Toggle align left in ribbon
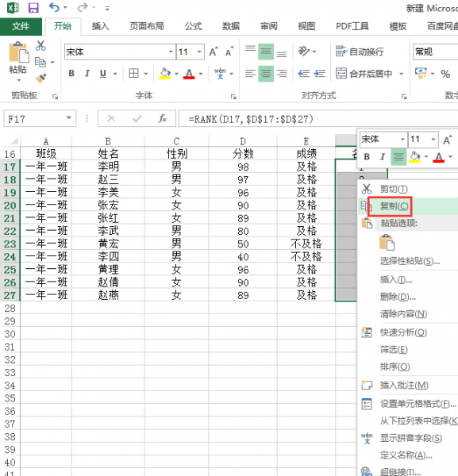 (x=250, y=74)
